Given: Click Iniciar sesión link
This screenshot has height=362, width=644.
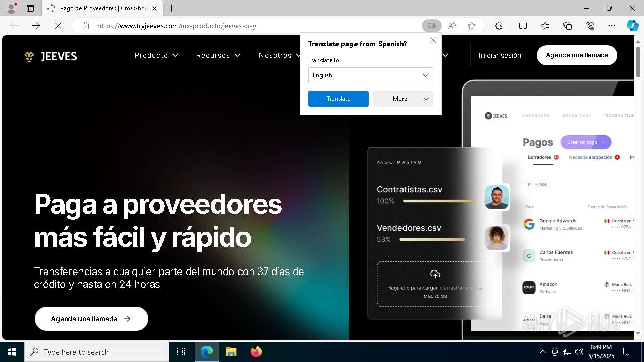Looking at the screenshot, I should [500, 55].
